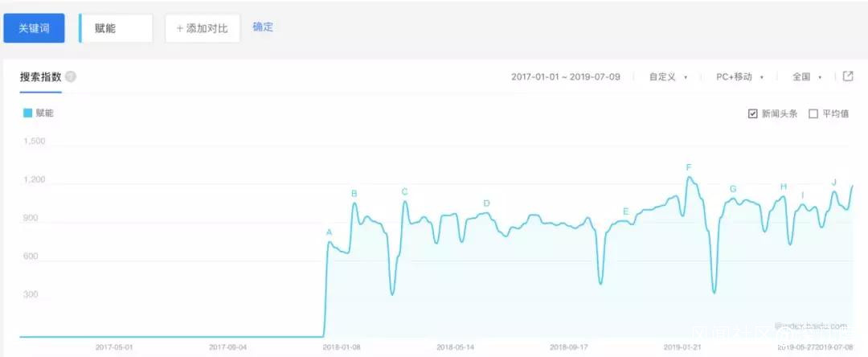
Task: Click news marker D on the chart
Action: [x=486, y=203]
